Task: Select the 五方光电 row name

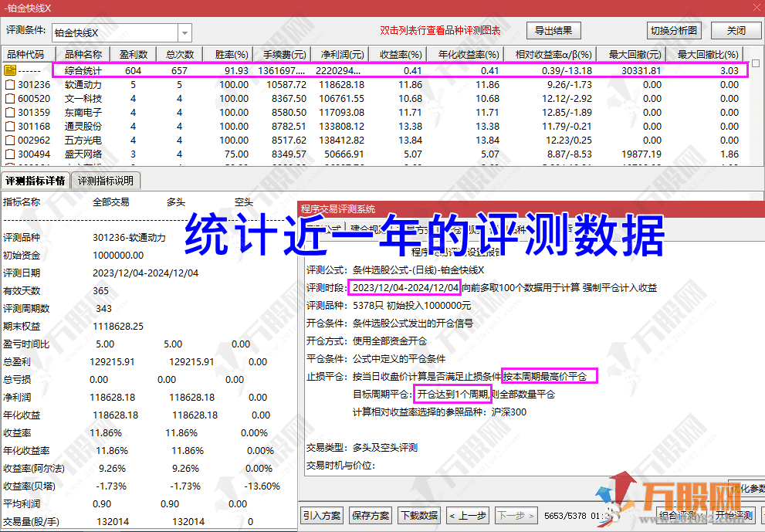Action: coord(83,140)
